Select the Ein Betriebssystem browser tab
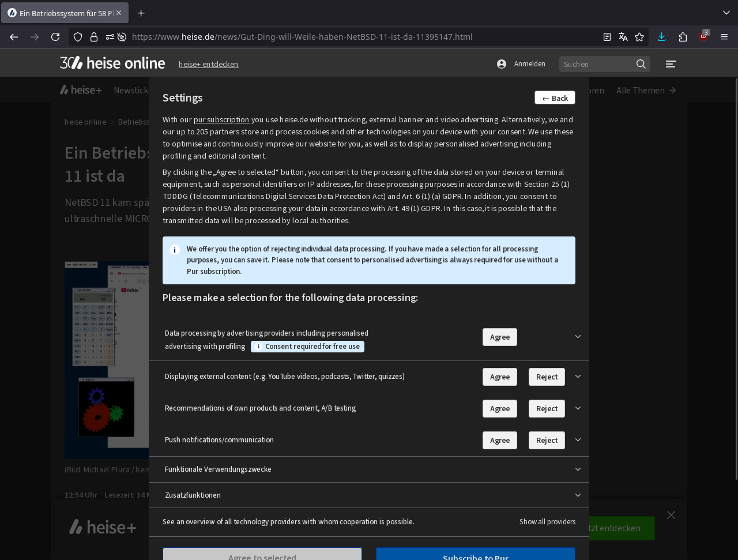This screenshot has height=560, width=738. pyautogui.click(x=65, y=13)
